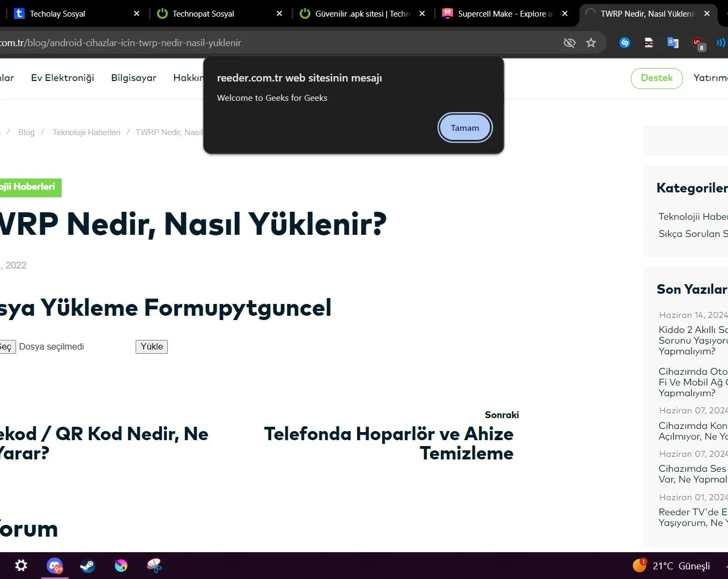Open Discord from the taskbar
Image resolution: width=728 pixels, height=579 pixels.
coord(55,566)
